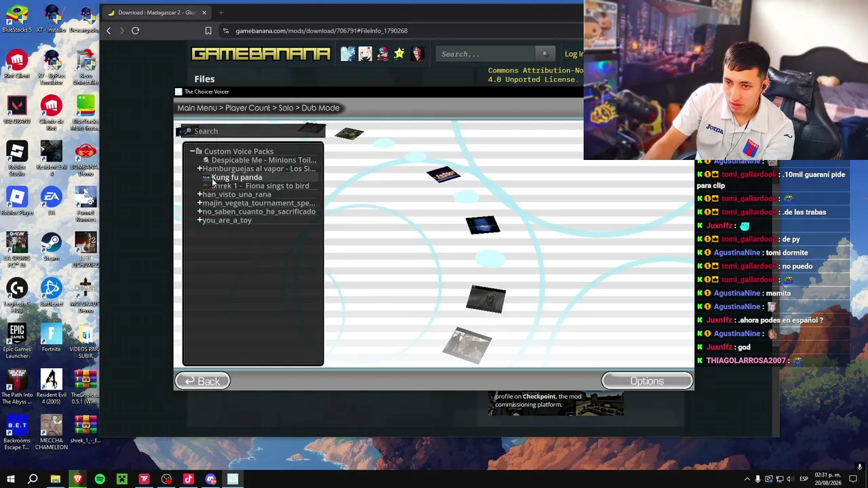Viewport: 868px width, 488px height.
Task: Go to Player Count breadcrumb
Action: coord(248,108)
